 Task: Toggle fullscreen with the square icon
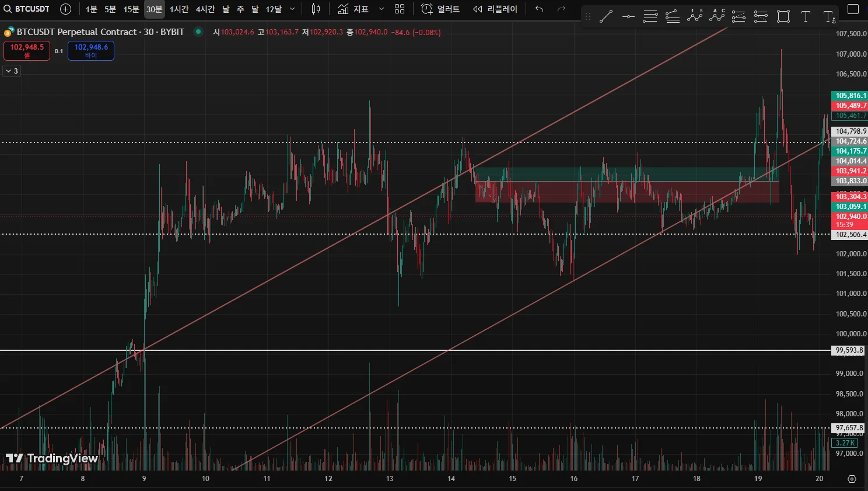coord(853,9)
